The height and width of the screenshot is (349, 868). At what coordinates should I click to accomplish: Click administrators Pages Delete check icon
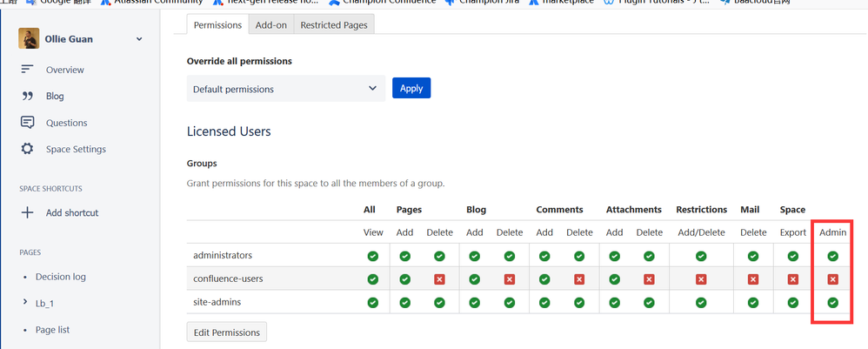439,256
